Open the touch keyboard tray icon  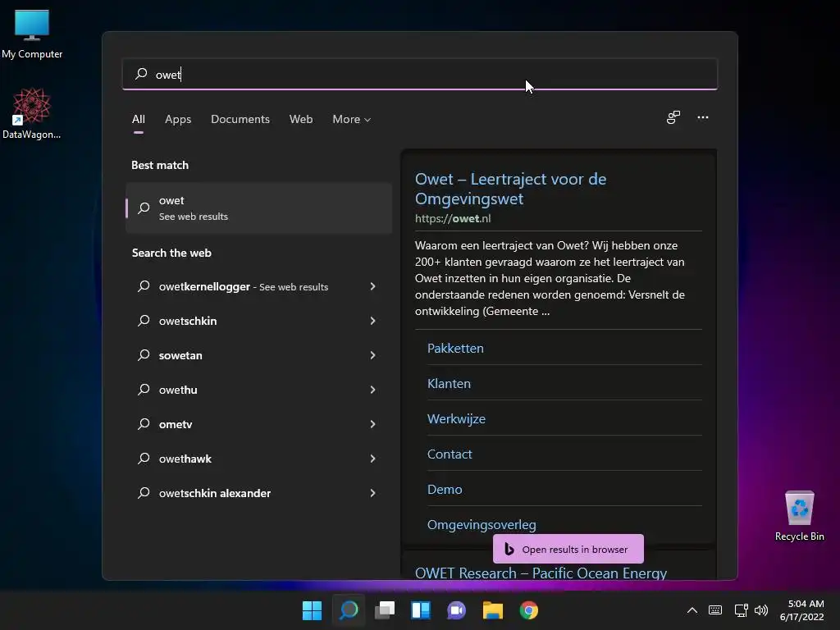tap(715, 610)
